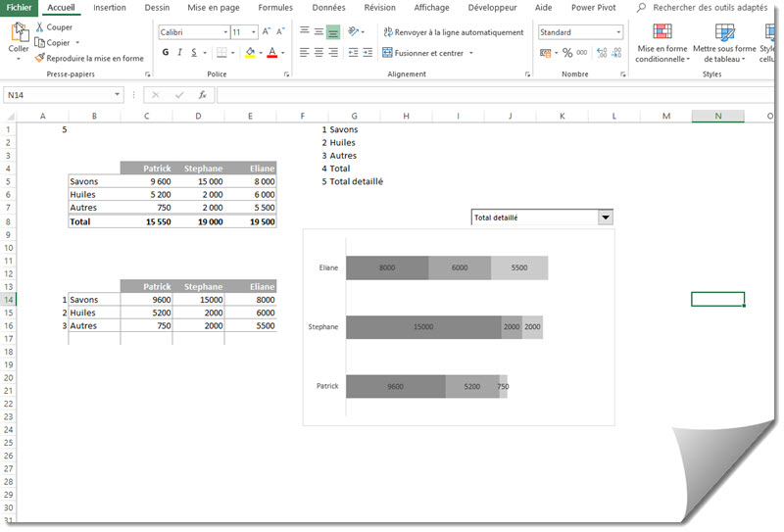This screenshot has width=784, height=532.
Task: Open the Police dialog launcher
Action: pos(286,74)
